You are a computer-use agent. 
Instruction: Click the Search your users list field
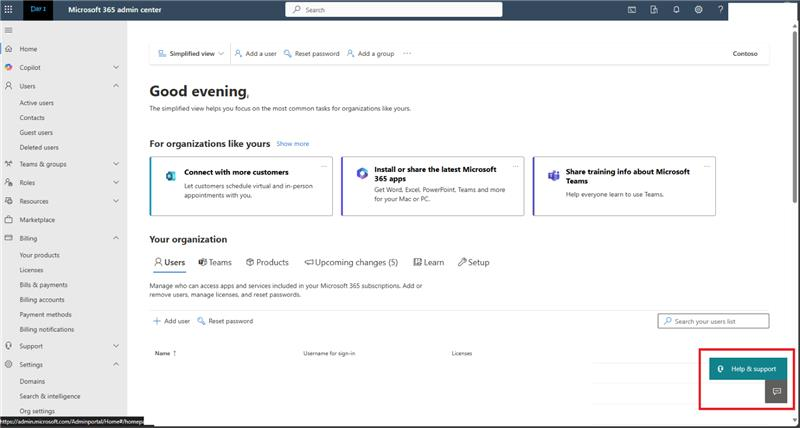(x=713, y=321)
